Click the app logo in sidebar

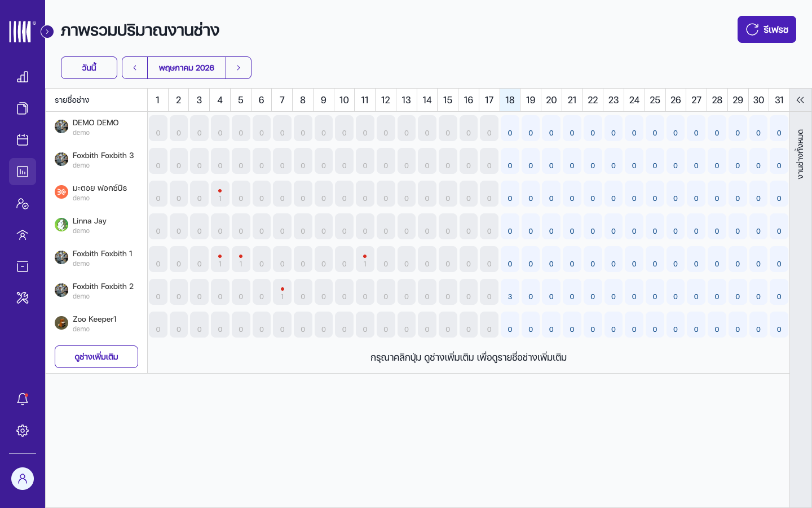pyautogui.click(x=21, y=32)
